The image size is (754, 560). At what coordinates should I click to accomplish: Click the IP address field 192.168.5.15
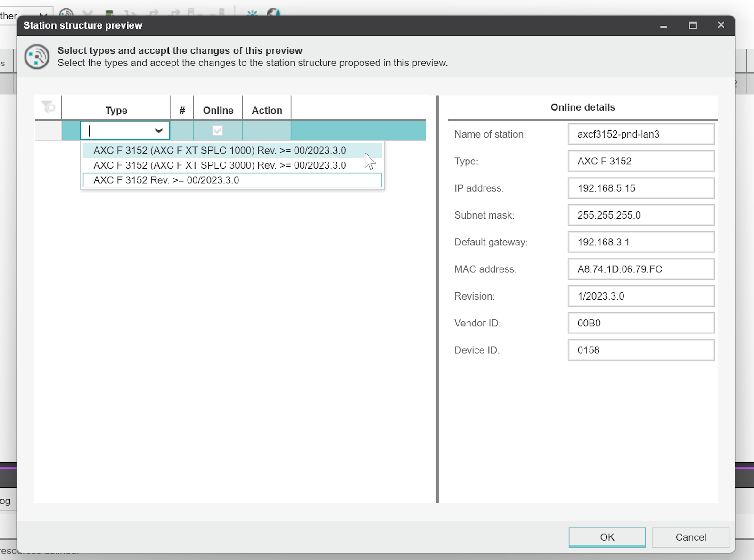pos(641,188)
